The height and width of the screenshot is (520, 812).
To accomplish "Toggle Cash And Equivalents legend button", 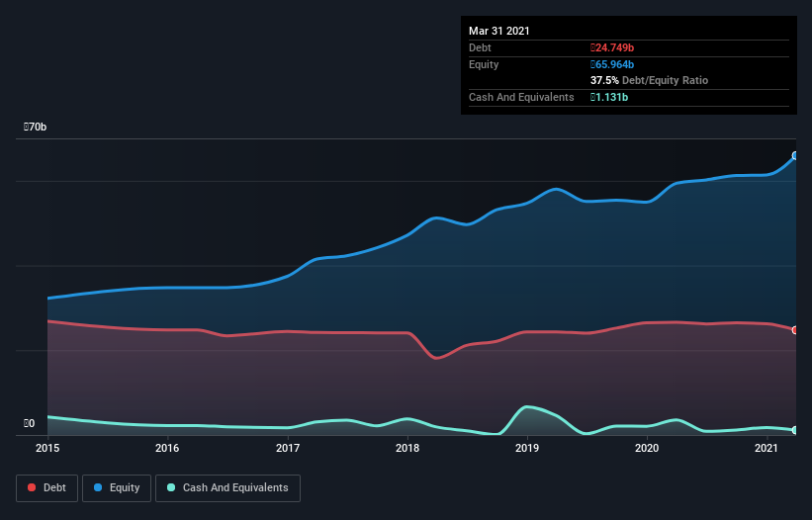I will tap(227, 488).
